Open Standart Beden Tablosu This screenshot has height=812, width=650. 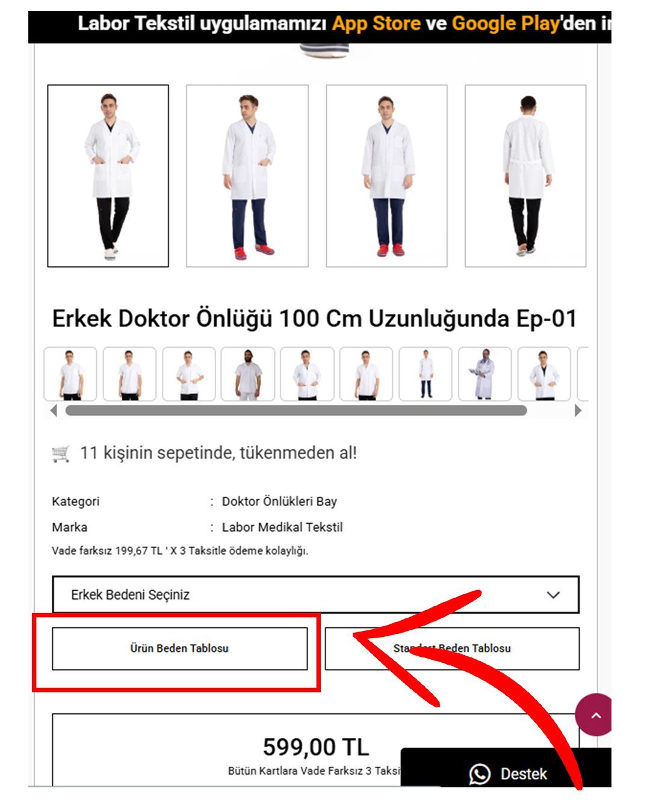(x=452, y=648)
